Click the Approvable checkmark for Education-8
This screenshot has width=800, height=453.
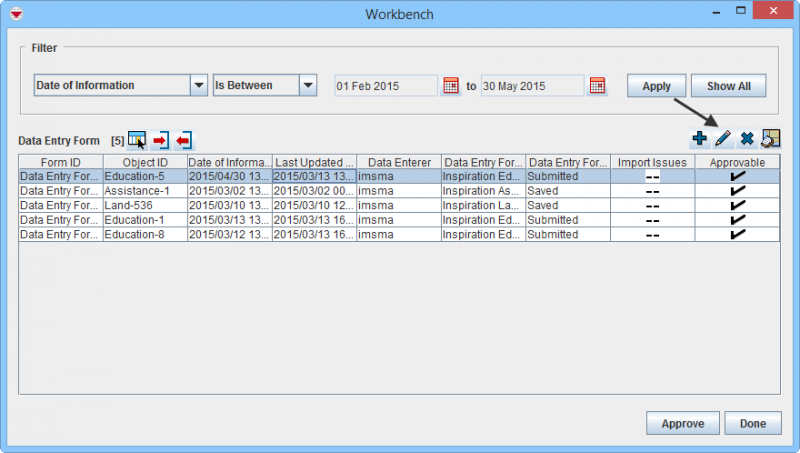pyautogui.click(x=738, y=234)
